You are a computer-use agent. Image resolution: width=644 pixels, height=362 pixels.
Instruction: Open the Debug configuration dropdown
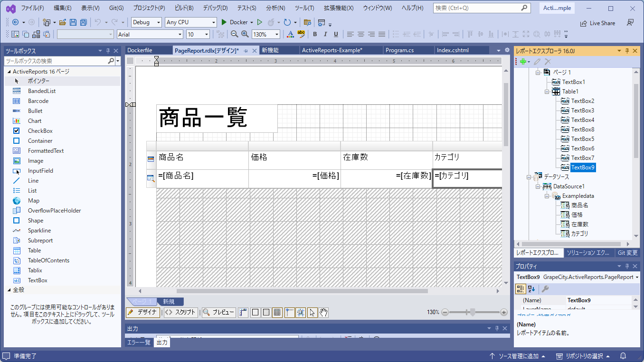(147, 22)
